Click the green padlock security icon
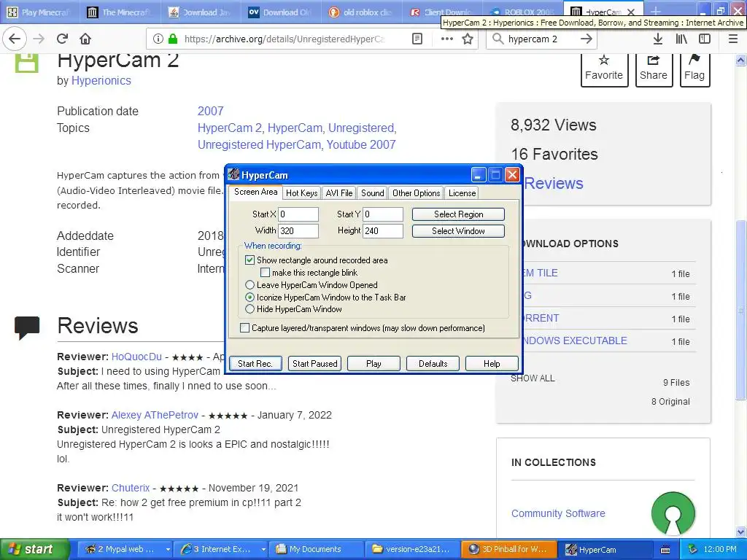Image resolution: width=747 pixels, height=560 pixels. point(172,39)
